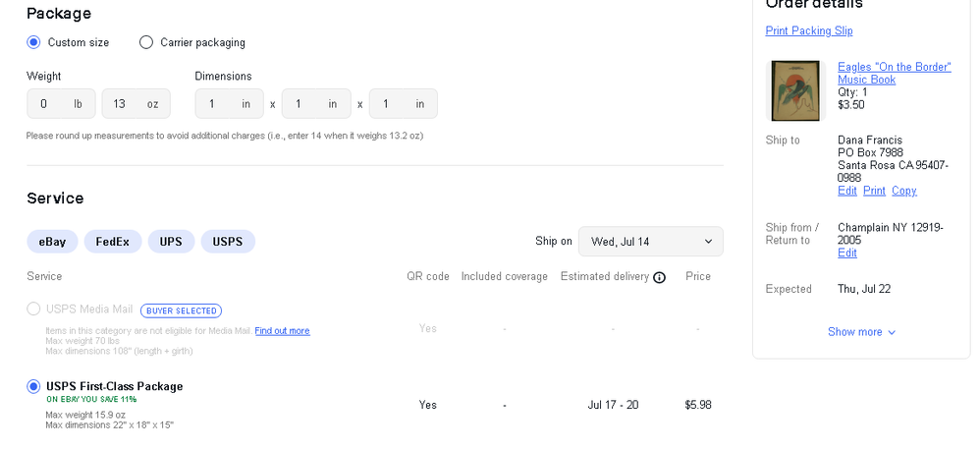Edit the Ship from return address
The image size is (980, 450).
point(846,253)
